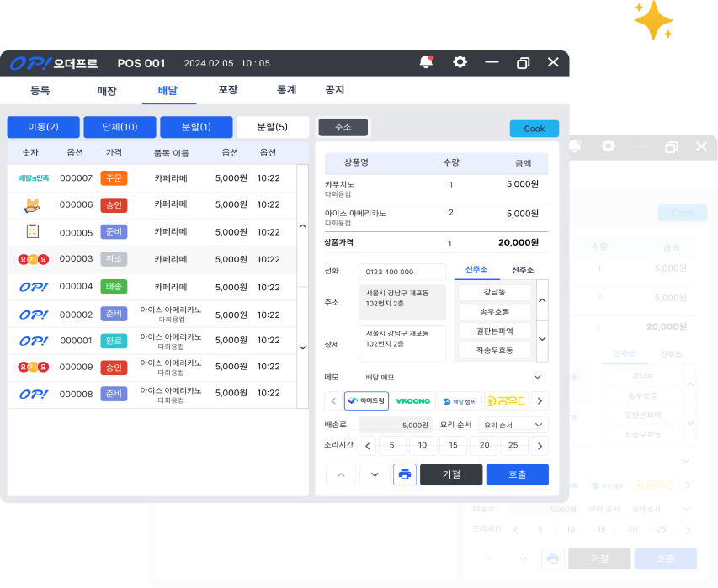Toggle the 단체(10) filter button
Screen dimensions: 718x588
tap(120, 127)
